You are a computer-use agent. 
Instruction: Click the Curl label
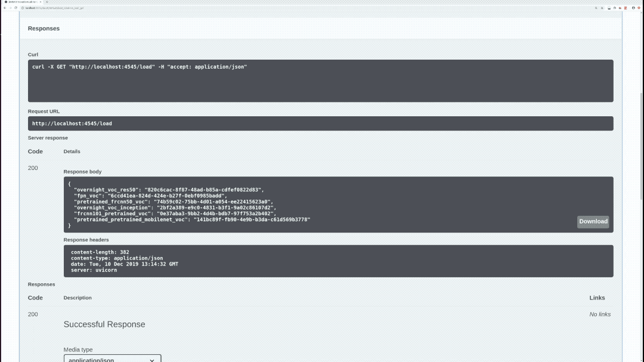33,55
